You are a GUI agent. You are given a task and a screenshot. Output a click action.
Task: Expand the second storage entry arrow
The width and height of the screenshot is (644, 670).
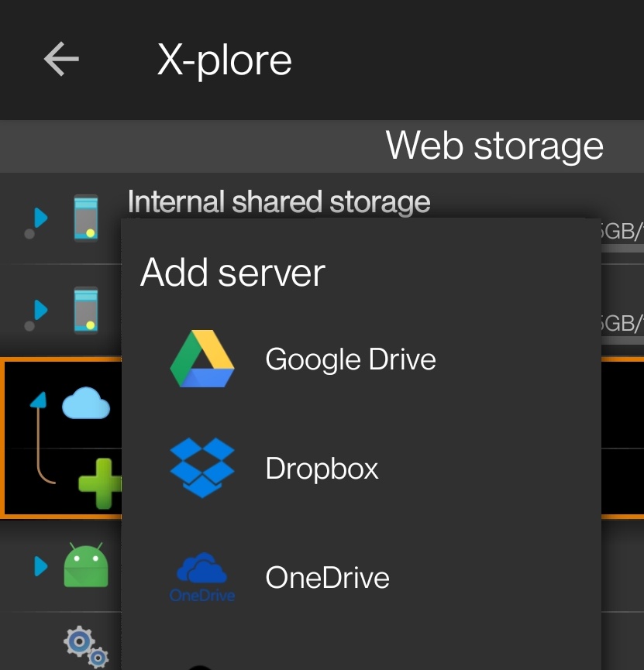[x=40, y=310]
